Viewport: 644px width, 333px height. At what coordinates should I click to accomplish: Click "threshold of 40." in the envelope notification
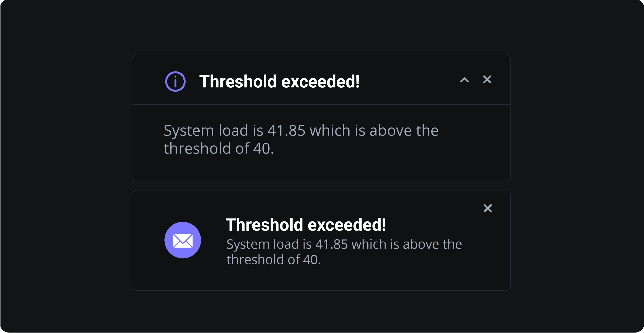274,260
